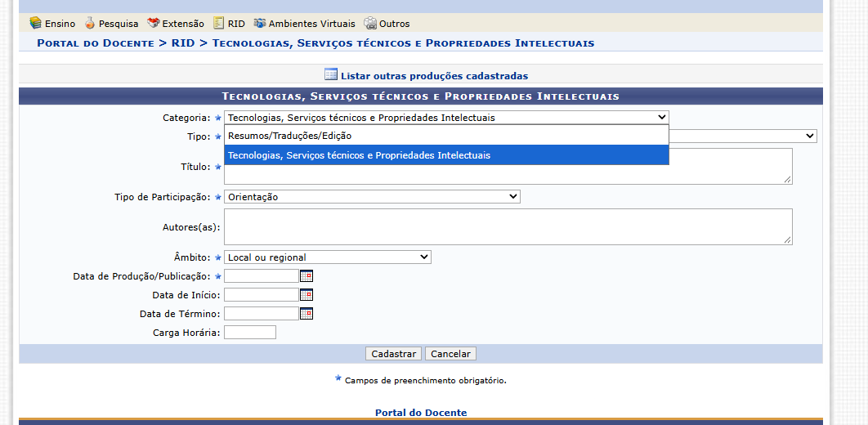Screen dimensions: 868x425
Task: Click the Carga Horária label
Action: [x=186, y=333]
